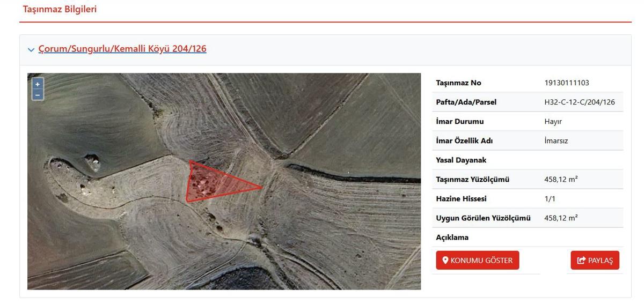Image resolution: width=644 pixels, height=304 pixels.
Task: Click the share arrow icon in Paylaş
Action: 581,261
